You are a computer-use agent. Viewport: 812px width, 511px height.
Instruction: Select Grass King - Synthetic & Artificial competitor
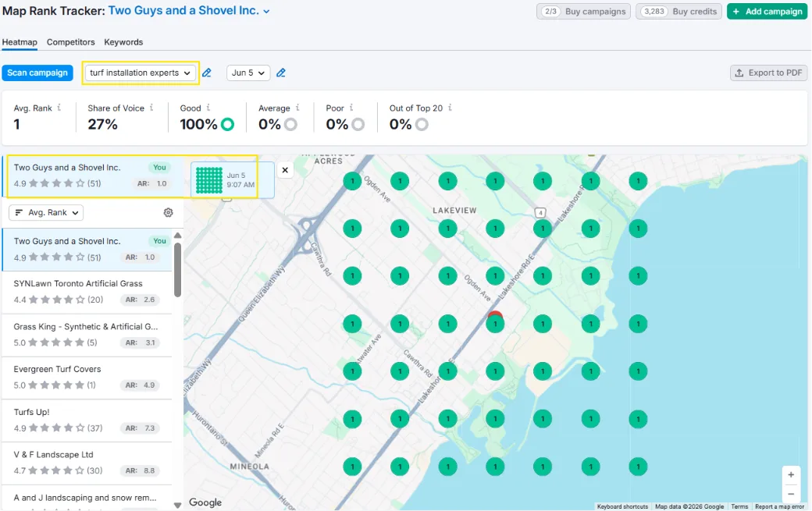[87, 335]
